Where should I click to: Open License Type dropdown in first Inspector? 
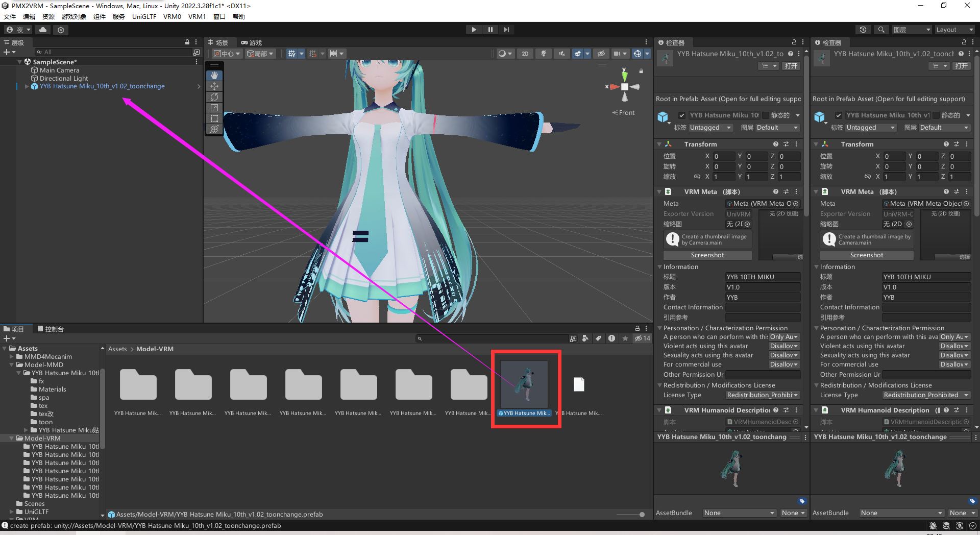click(x=763, y=395)
